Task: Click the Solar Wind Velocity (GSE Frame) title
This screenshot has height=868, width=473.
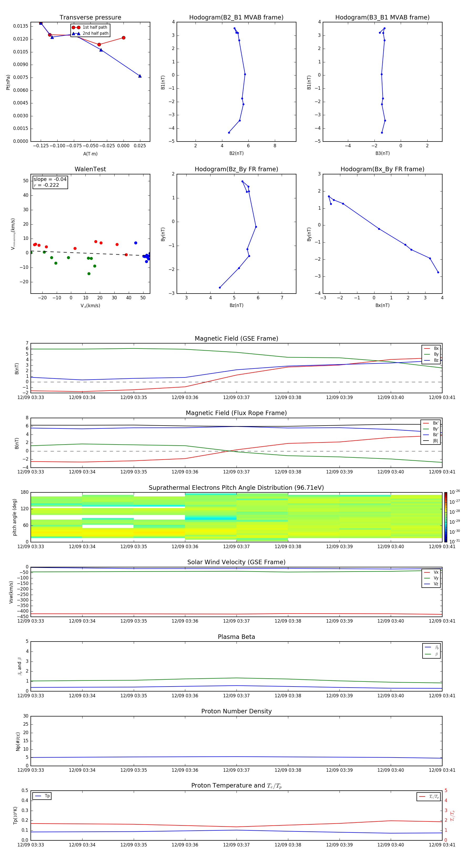Action: coord(236,562)
